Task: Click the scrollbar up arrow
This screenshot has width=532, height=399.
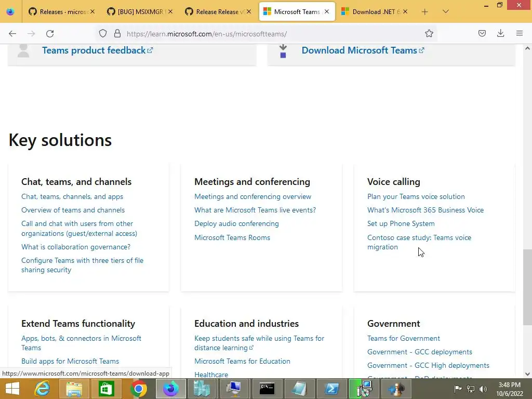Action: click(527, 48)
